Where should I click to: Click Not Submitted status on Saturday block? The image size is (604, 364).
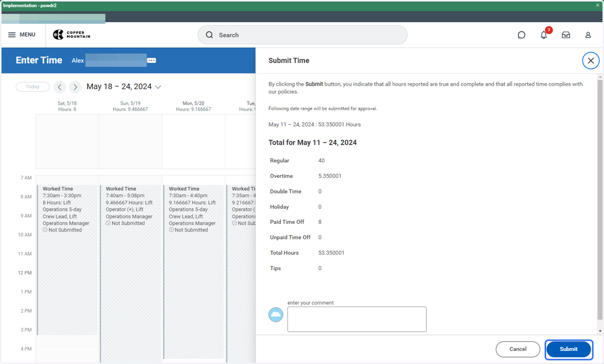tap(62, 230)
